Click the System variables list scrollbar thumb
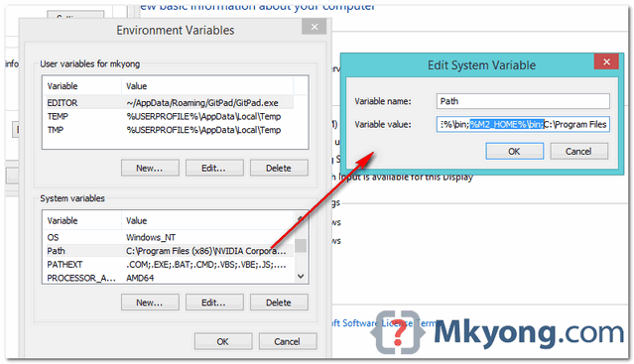Screen dimensions: 634x364 coord(301,245)
